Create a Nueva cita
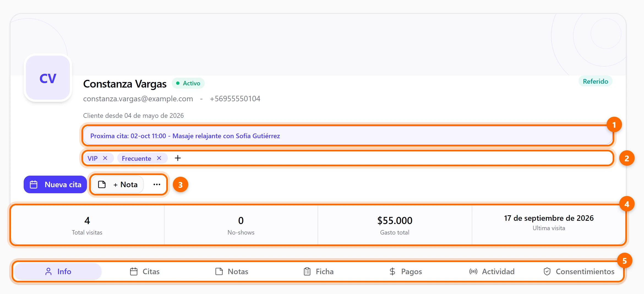644x294 pixels. tap(55, 184)
